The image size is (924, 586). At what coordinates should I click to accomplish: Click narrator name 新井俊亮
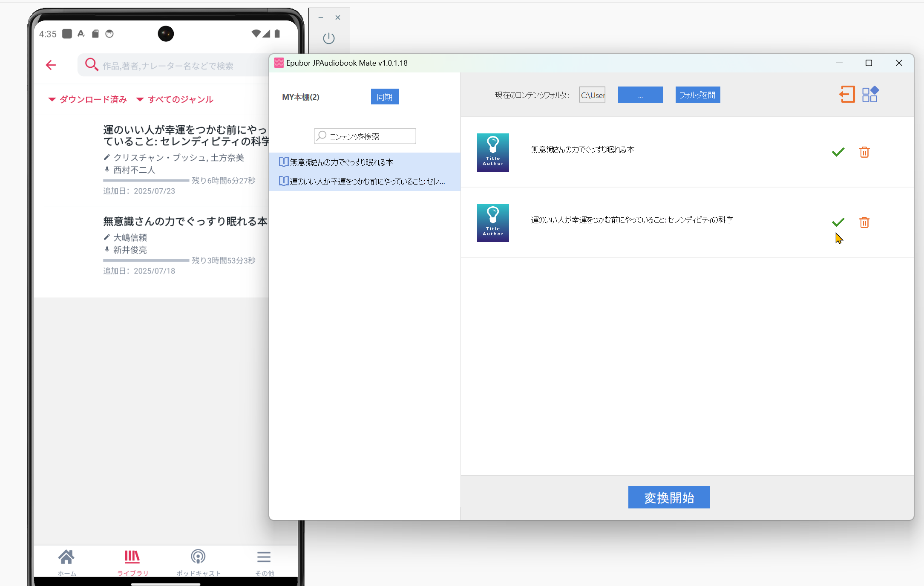pos(130,250)
